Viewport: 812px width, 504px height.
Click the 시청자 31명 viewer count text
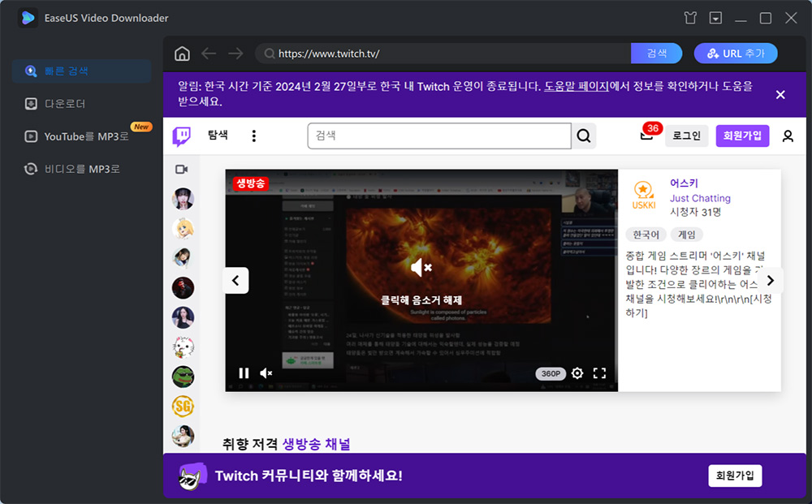696,212
